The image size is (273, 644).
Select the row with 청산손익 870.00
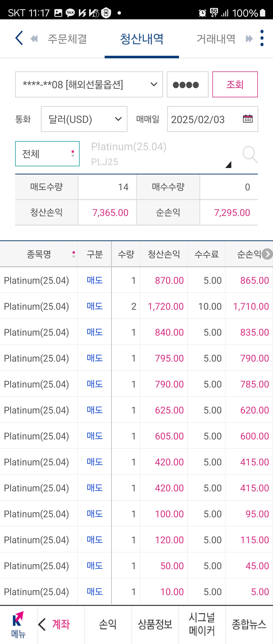coord(136,280)
